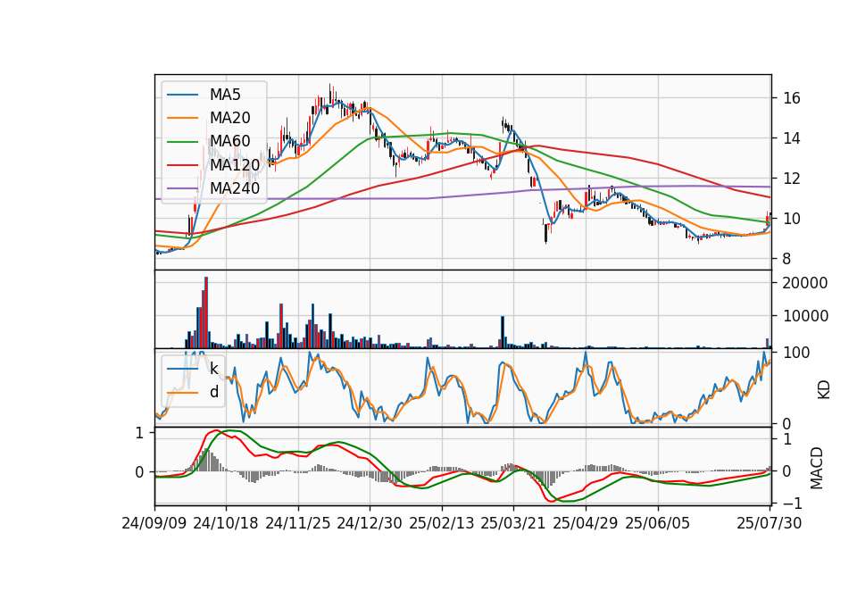Click the 25/04/29 date axis label
Viewport: 857px width, 616px height.
586,523
